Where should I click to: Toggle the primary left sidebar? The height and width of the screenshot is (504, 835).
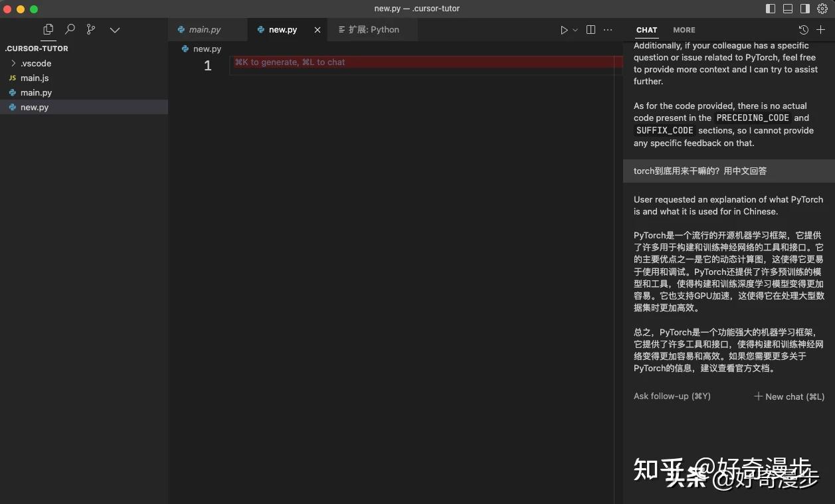point(771,9)
